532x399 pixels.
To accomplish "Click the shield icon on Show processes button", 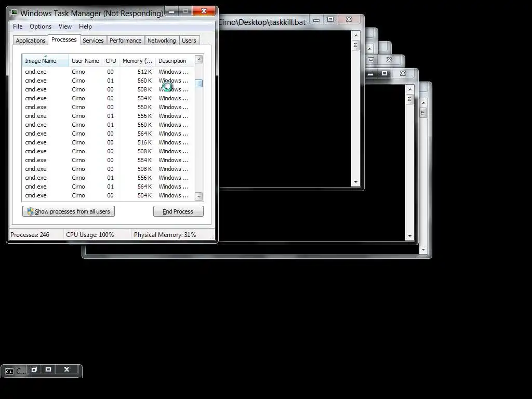I will (31, 211).
